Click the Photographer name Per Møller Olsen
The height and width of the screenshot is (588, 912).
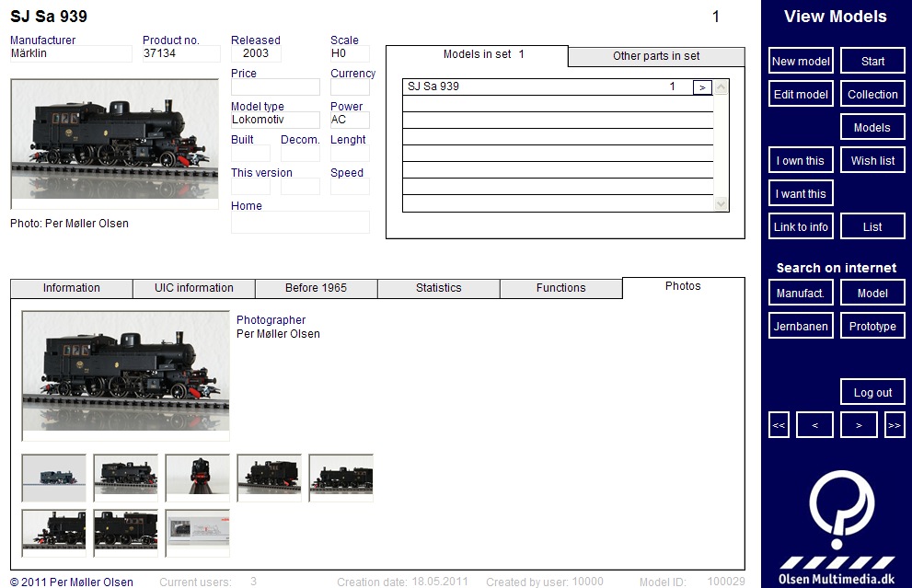(278, 334)
